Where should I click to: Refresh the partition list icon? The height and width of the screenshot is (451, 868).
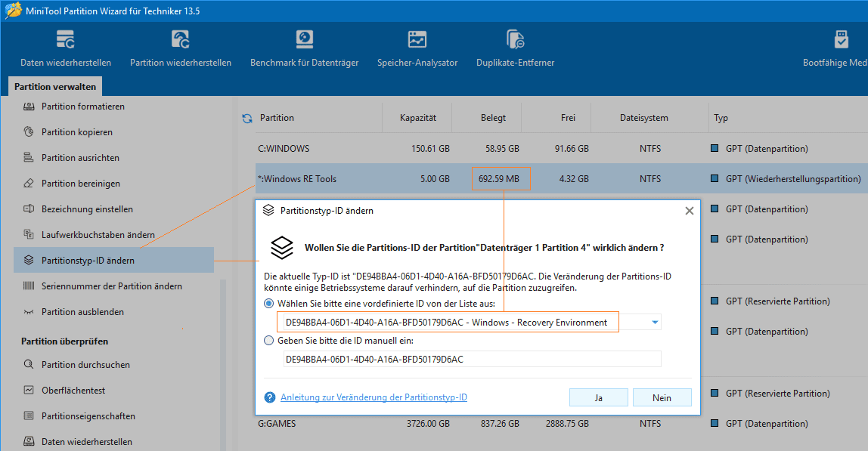[x=247, y=118]
